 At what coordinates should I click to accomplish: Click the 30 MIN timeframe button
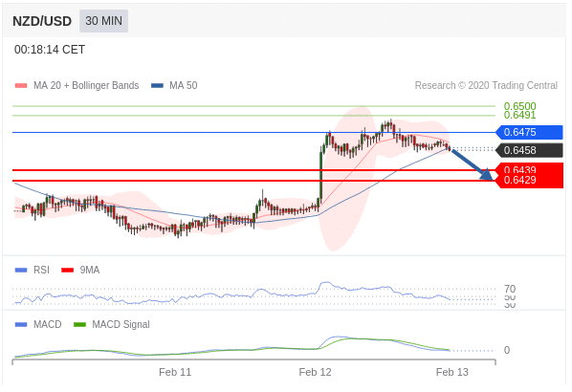tap(103, 21)
